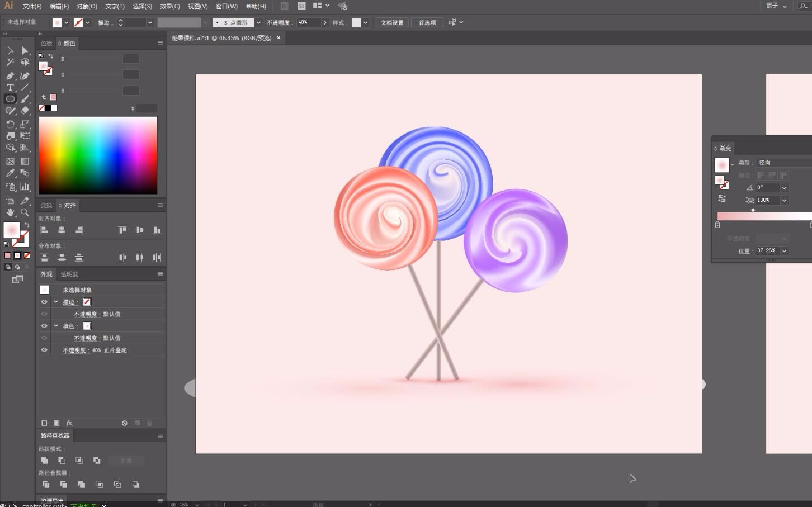The height and width of the screenshot is (507, 812).
Task: Click the 位置 percentage input field
Action: click(x=769, y=250)
